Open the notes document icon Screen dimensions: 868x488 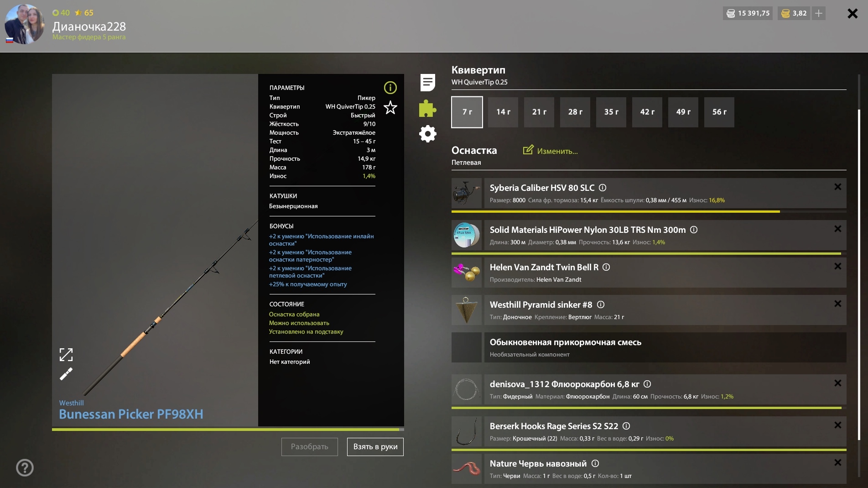(427, 83)
